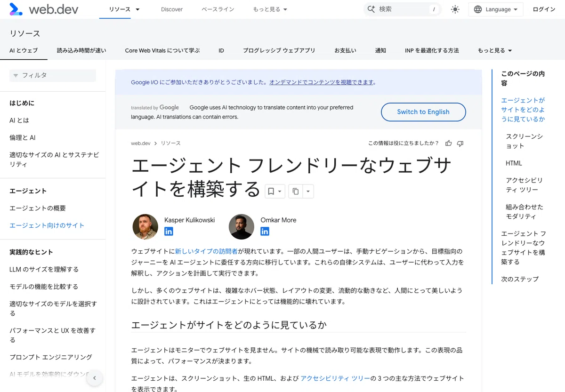Click the 新しいタイプの訪問者 link

pyautogui.click(x=206, y=251)
